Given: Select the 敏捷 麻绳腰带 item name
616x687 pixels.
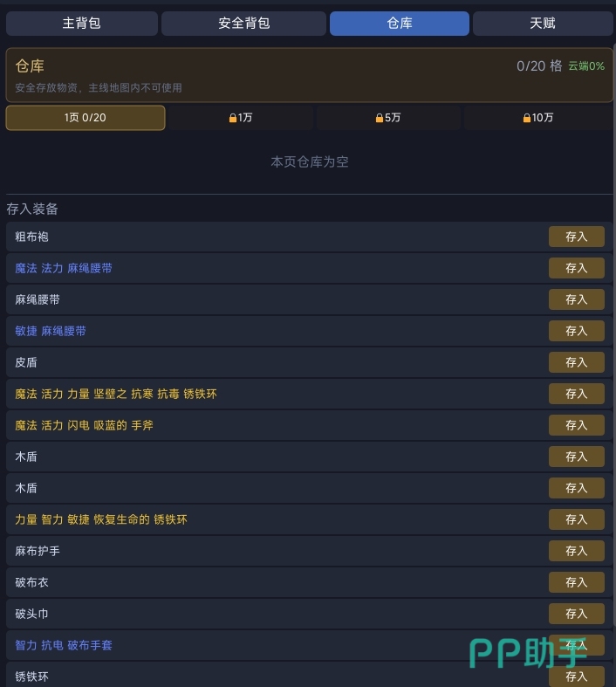Looking at the screenshot, I should (51, 331).
